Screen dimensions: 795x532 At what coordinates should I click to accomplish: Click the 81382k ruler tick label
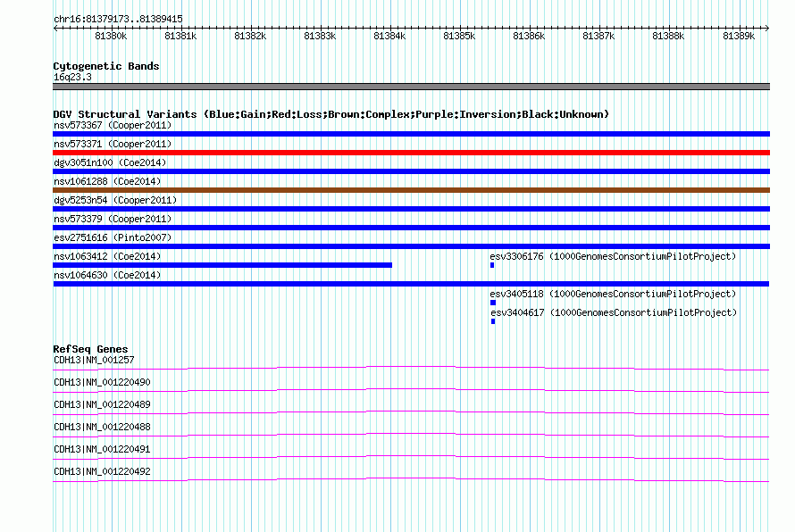250,36
